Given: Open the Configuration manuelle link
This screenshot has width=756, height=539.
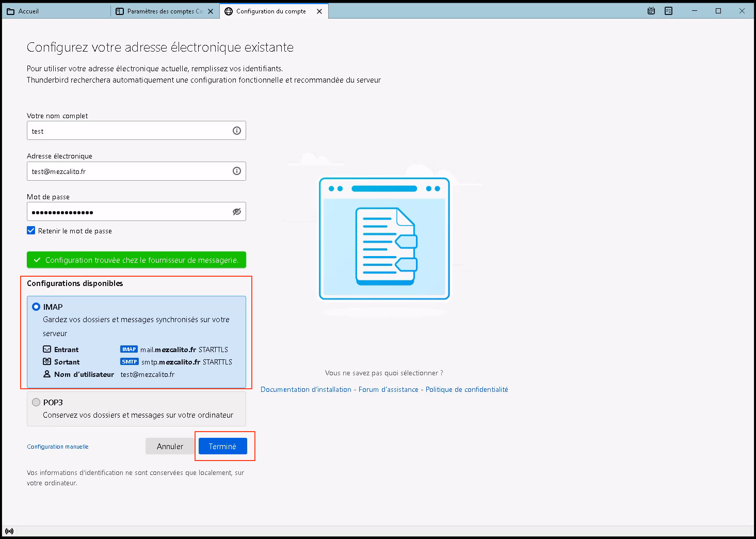Looking at the screenshot, I should (58, 447).
